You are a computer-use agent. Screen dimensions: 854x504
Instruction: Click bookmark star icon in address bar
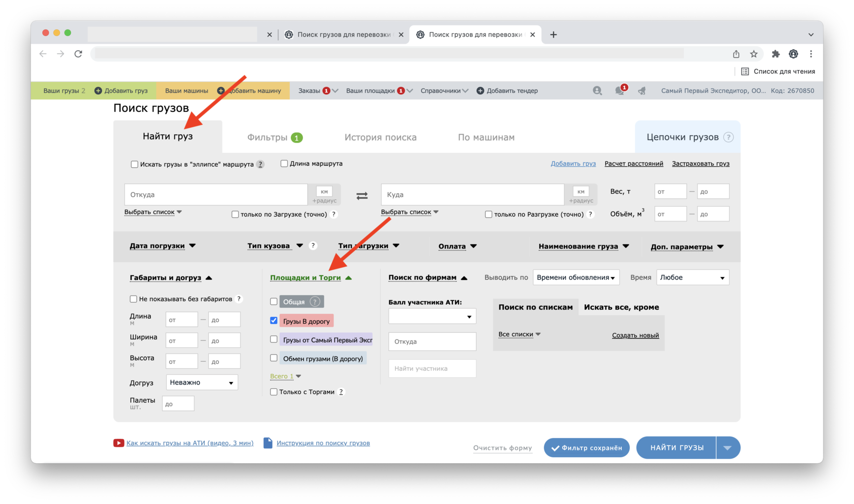pos(754,54)
